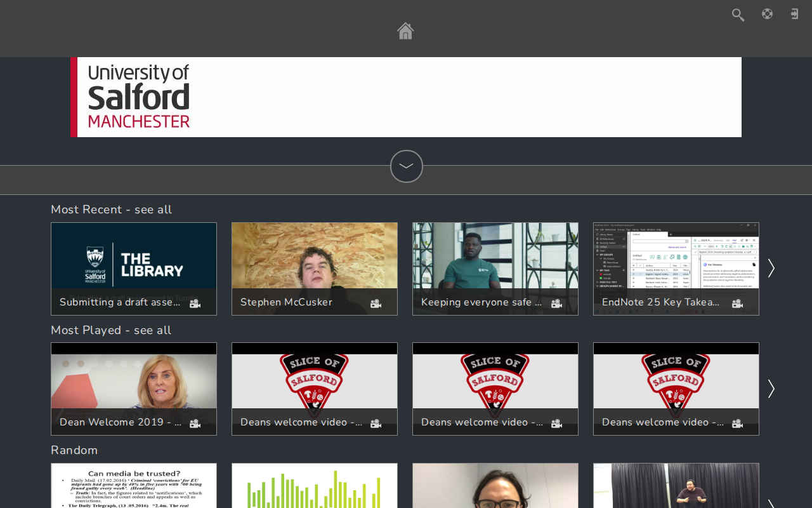Open the green bar chart video thumbnail
This screenshot has height=508, width=812.
click(315, 486)
